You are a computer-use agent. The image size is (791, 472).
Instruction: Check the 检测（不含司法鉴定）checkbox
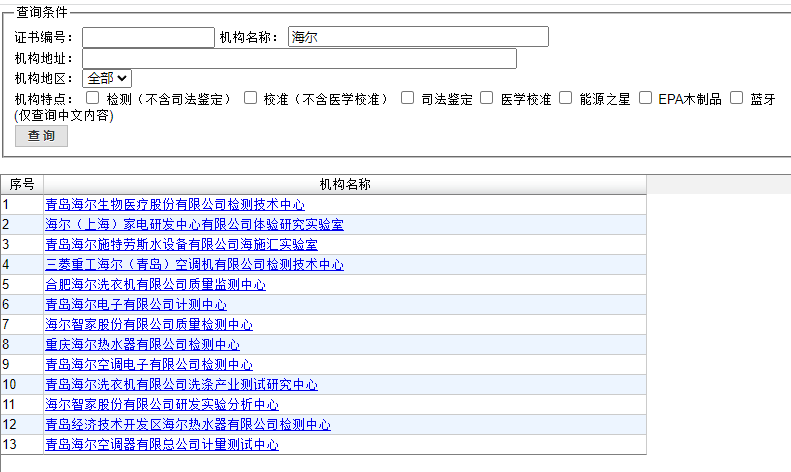click(x=92, y=97)
